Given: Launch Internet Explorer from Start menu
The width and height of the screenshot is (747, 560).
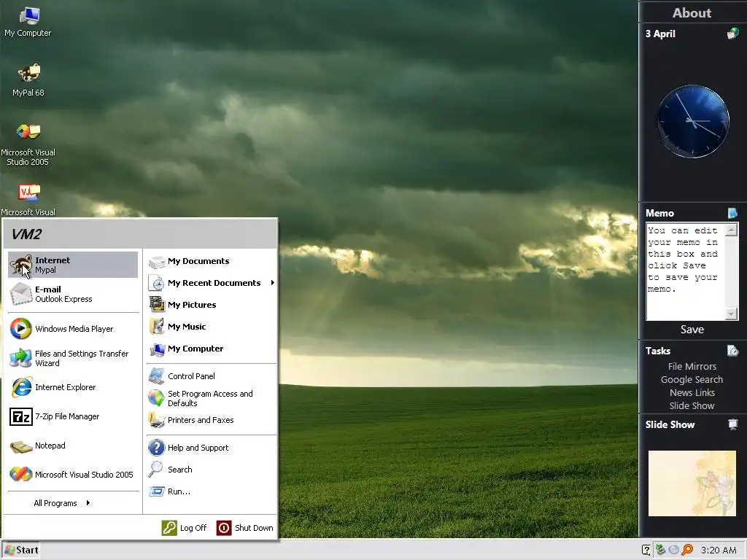Looking at the screenshot, I should tap(73, 387).
